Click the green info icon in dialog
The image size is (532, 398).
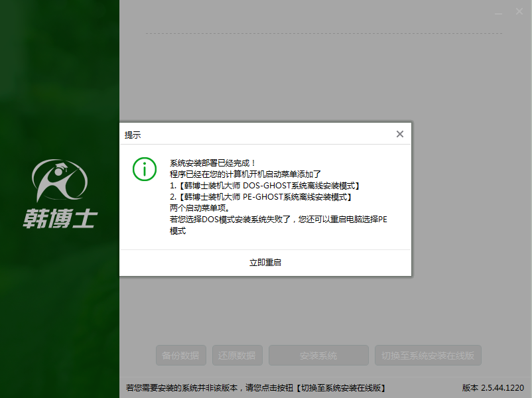pos(144,168)
